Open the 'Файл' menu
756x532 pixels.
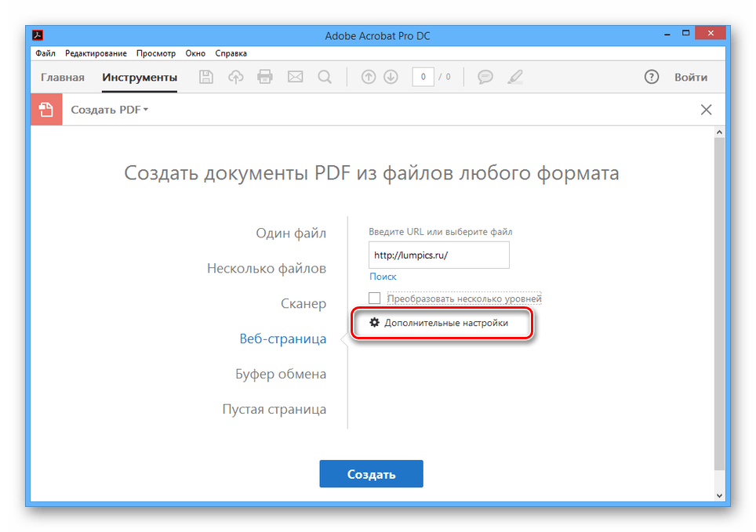click(x=45, y=53)
